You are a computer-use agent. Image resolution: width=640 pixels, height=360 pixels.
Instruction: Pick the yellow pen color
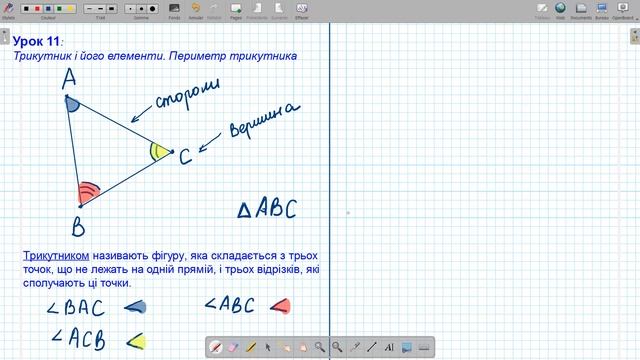click(x=70, y=9)
